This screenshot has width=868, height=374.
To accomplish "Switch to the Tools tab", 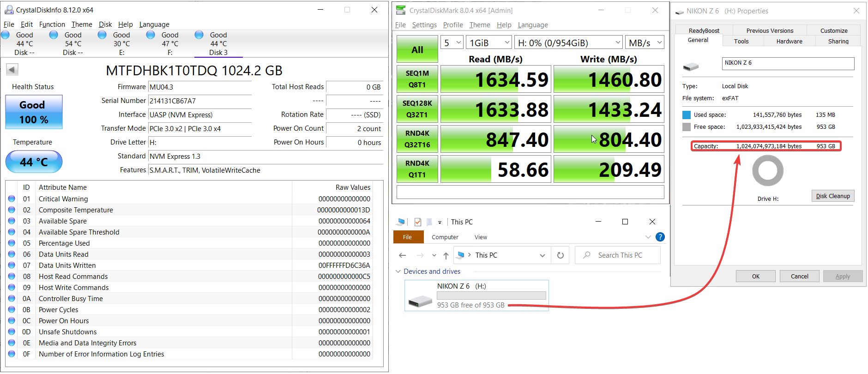I will coord(741,41).
